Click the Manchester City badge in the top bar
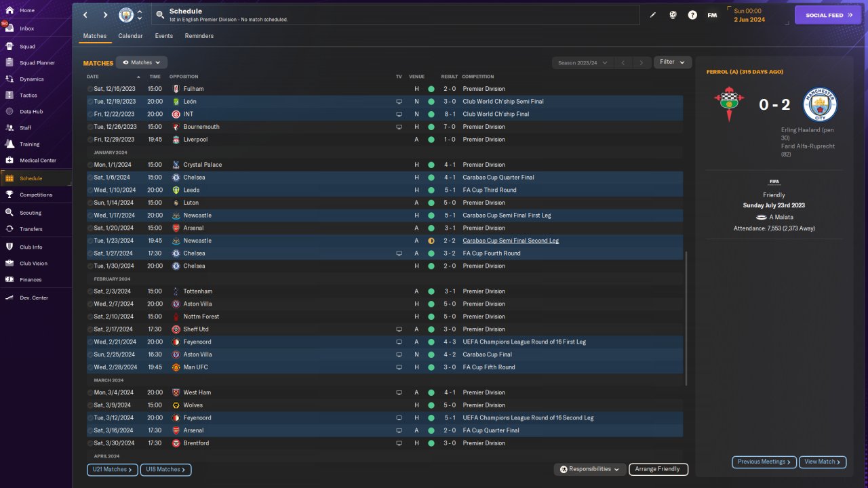Screen dimensions: 868x488 [x=126, y=15]
